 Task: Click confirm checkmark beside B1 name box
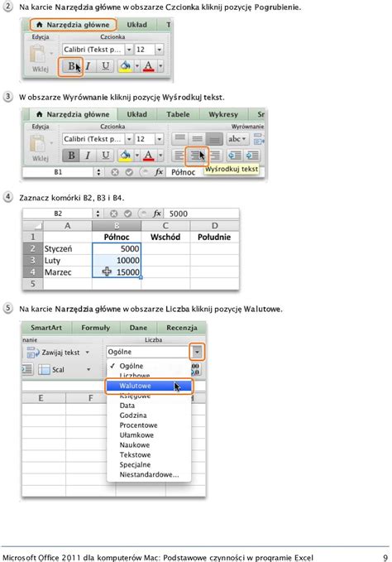coord(129,172)
